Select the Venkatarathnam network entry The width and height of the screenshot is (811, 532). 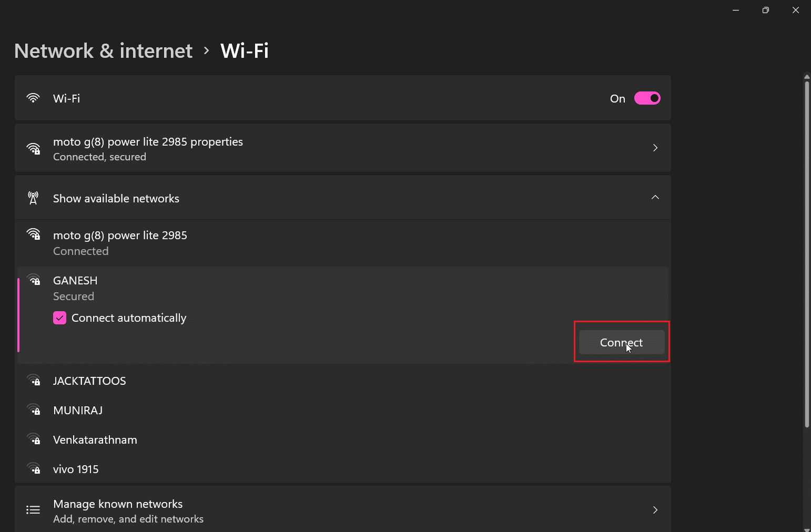[95, 440]
